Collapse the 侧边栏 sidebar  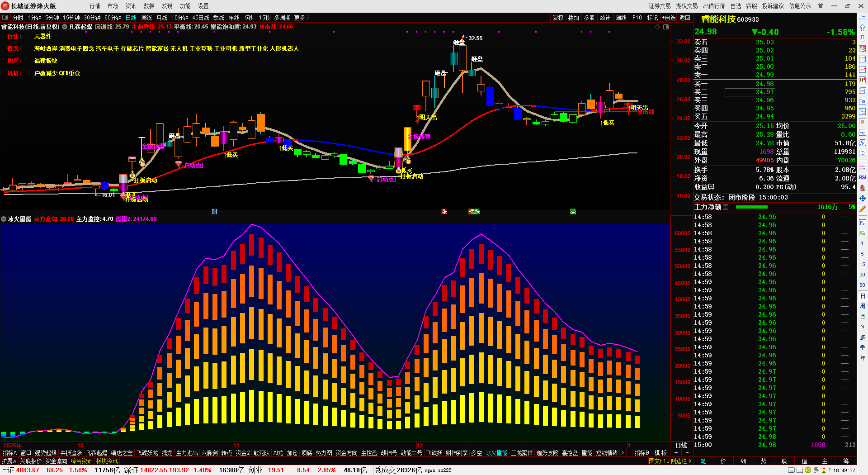click(x=682, y=461)
